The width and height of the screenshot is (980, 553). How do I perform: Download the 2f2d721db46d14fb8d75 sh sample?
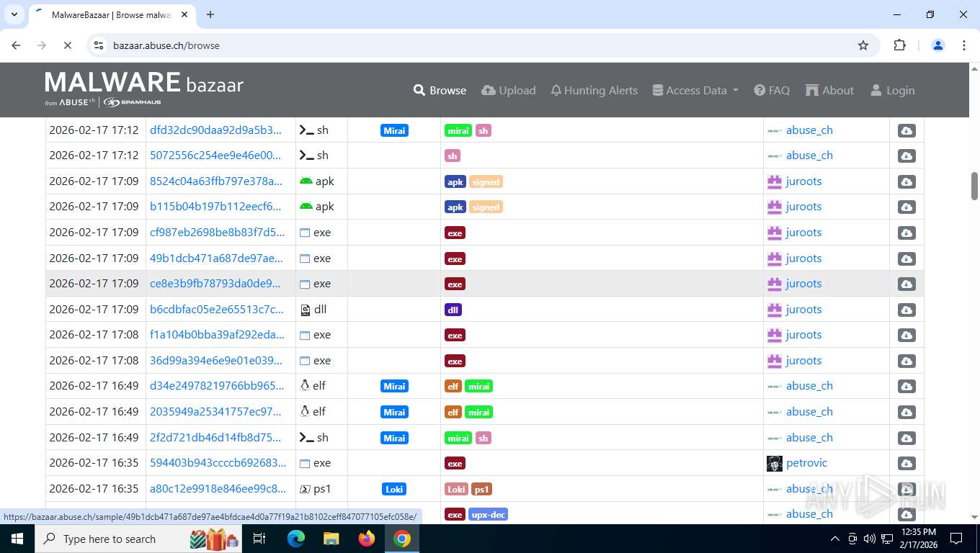click(906, 438)
